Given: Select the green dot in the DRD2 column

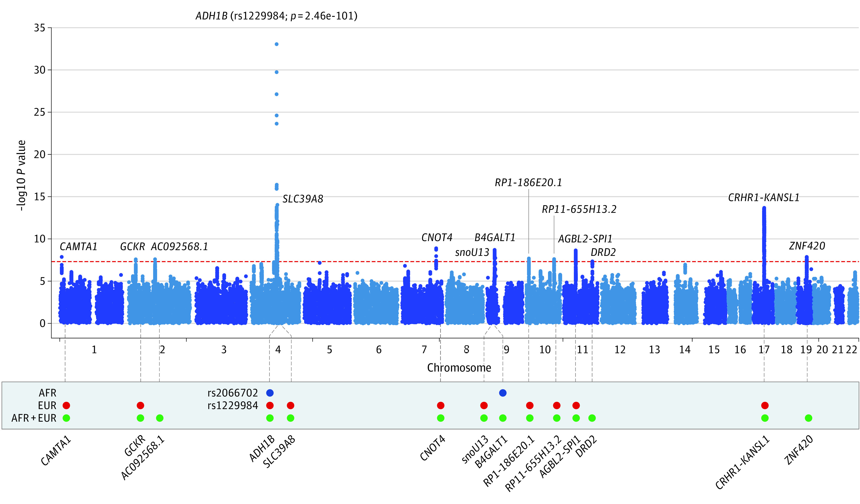Looking at the screenshot, I should [x=592, y=418].
